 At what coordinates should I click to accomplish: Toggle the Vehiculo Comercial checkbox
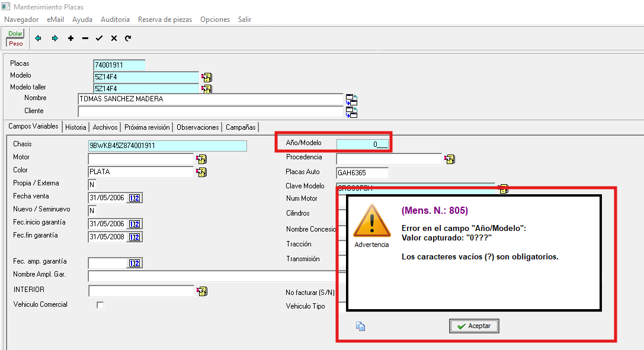click(x=100, y=305)
